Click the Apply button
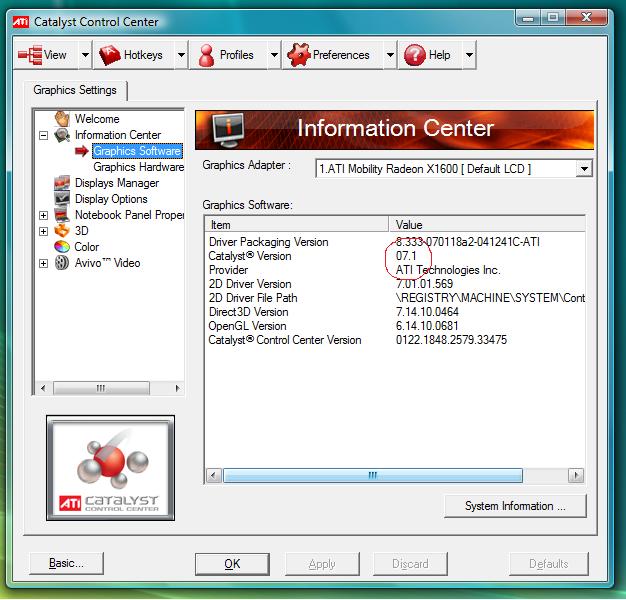The width and height of the screenshot is (626, 600). 322,564
